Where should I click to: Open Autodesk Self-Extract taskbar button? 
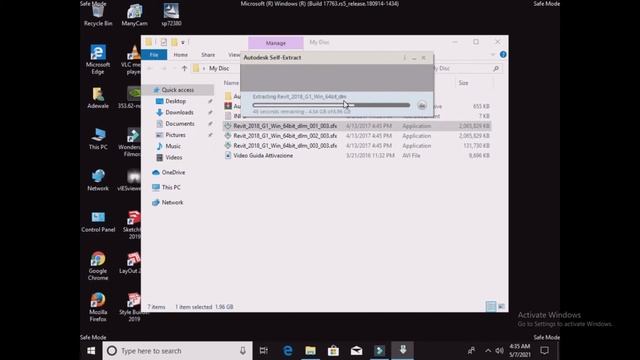(x=403, y=351)
